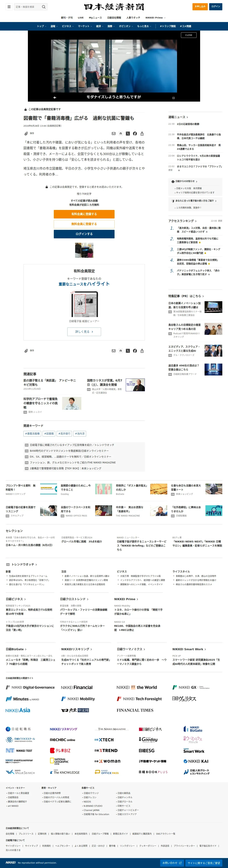Share by email using the envelope icon under the headline
This screenshot has height=868, width=228.
coord(113,133)
